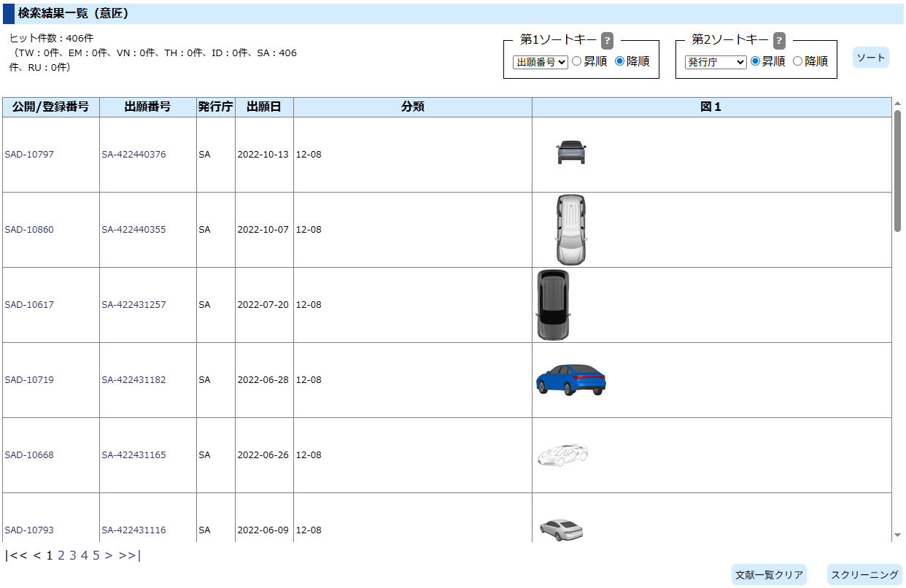Open the SAD-10797 car rear-view thumbnail
This screenshot has height=588, width=906.
570,152
